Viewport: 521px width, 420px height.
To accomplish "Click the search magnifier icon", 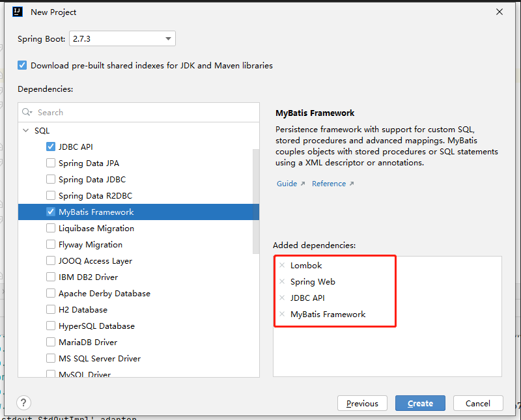I will tap(27, 112).
